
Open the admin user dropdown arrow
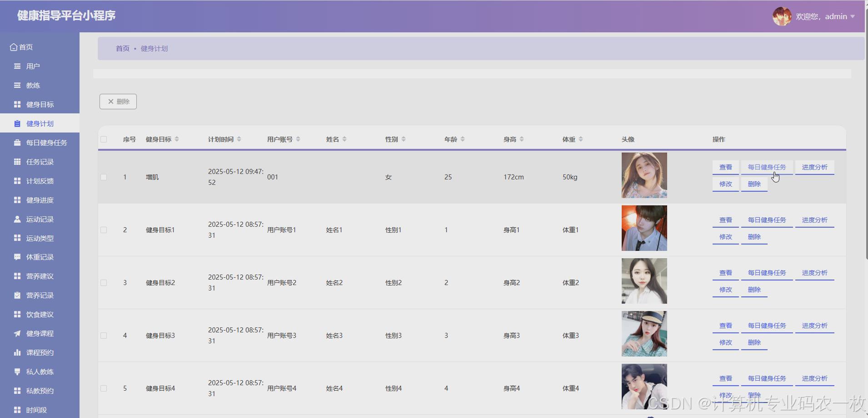(x=853, y=17)
